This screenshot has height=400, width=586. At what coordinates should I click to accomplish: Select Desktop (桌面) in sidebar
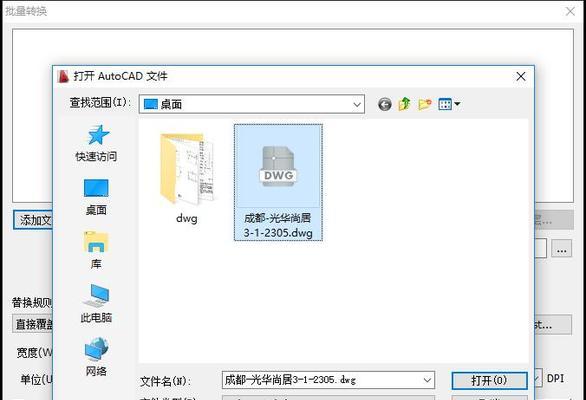tap(96, 197)
